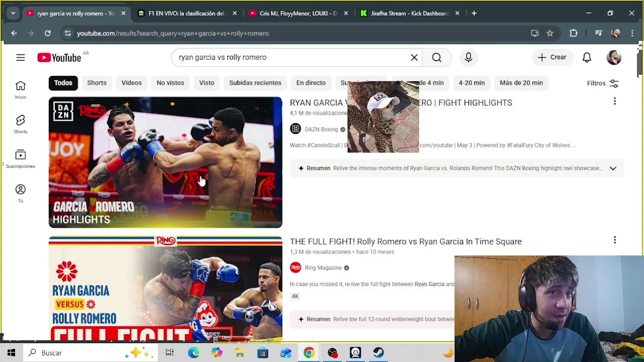Open options menu for Fight Highlights video

614,102
